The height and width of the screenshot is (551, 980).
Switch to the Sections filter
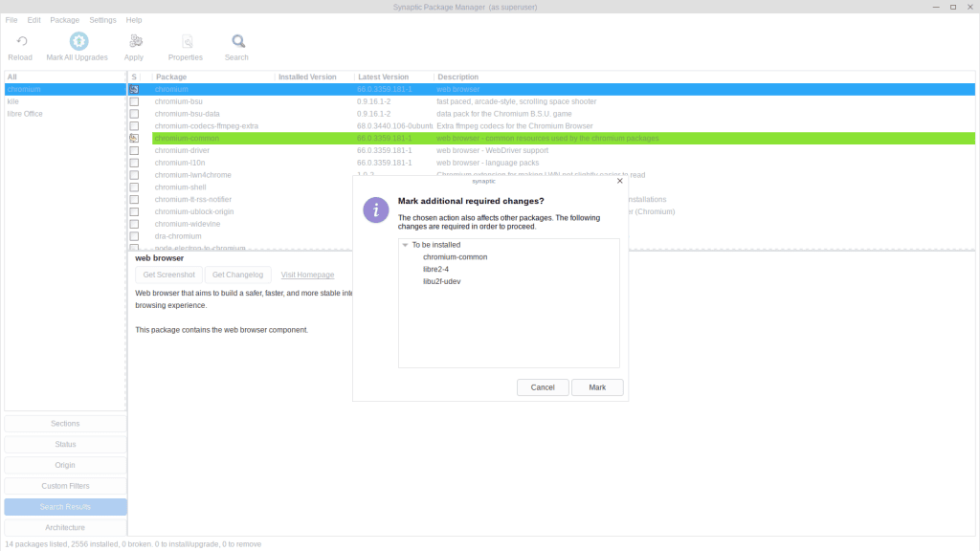(x=65, y=424)
